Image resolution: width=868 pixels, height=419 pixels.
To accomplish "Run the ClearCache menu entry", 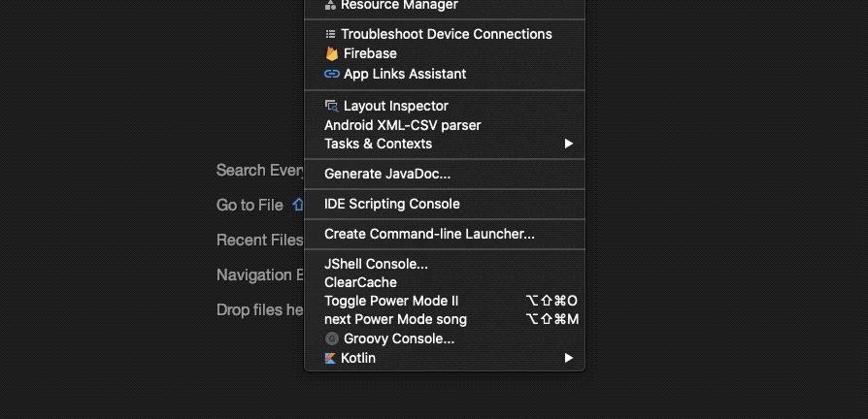I will click(360, 282).
